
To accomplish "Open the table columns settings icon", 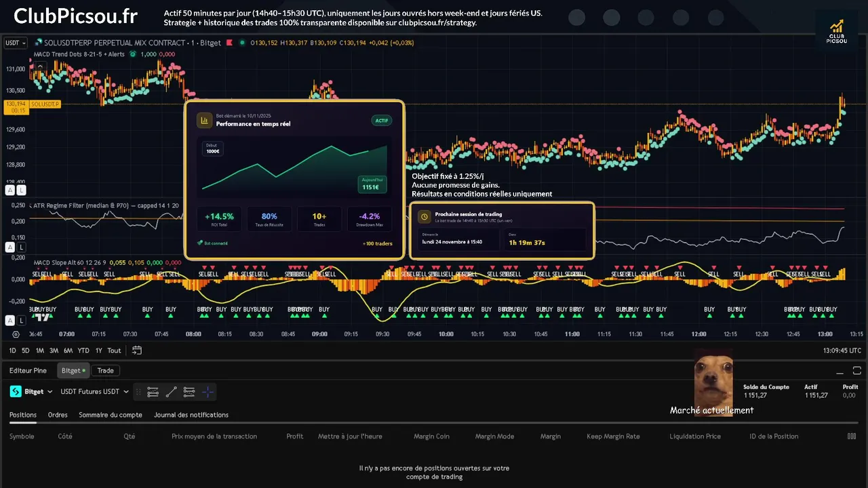I will [x=852, y=436].
